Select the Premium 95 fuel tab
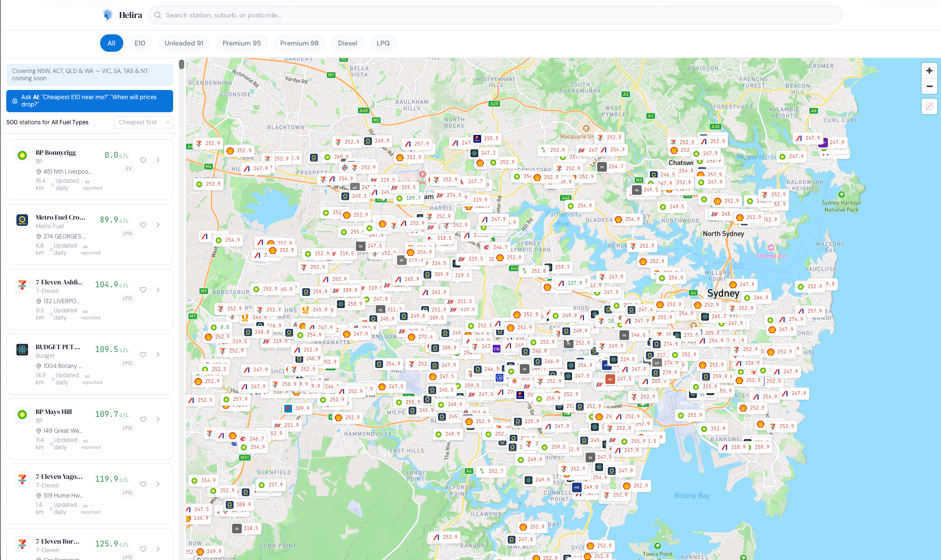Screen dimensions: 941x560 pyautogui.click(x=241, y=43)
